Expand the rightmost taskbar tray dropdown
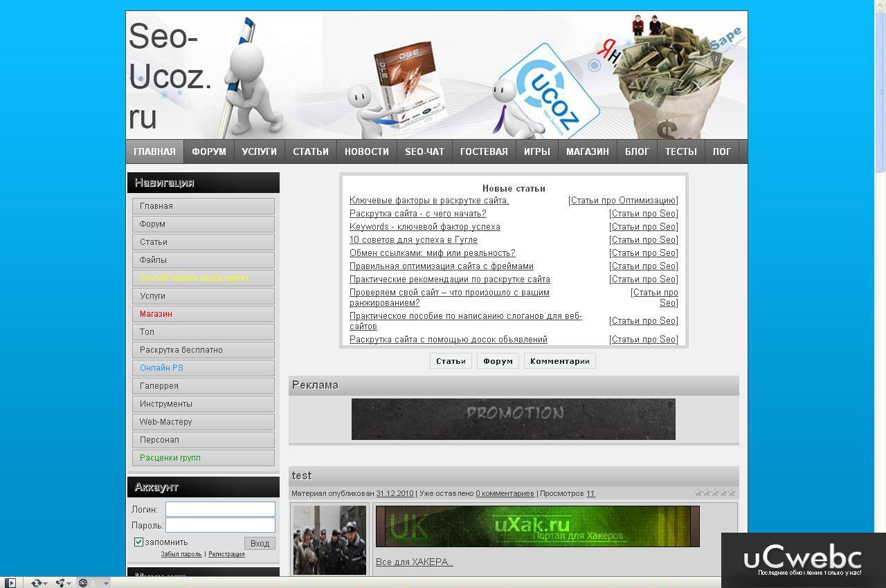886x588 pixels. (106, 582)
